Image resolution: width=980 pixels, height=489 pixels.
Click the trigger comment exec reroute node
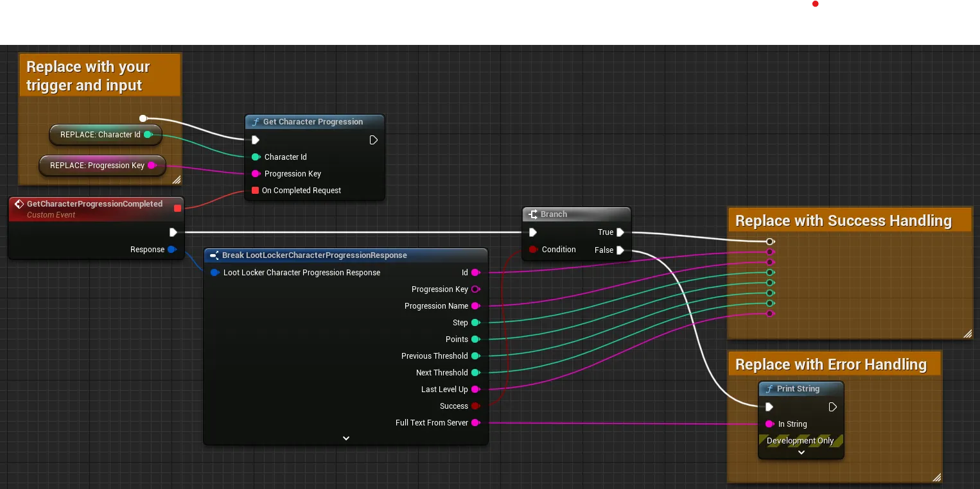[143, 118]
